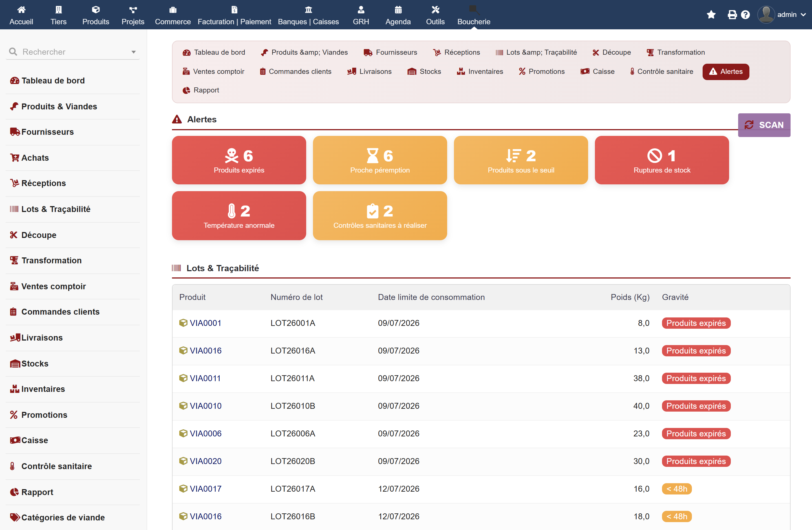Click the purple SCAN button

tap(764, 125)
